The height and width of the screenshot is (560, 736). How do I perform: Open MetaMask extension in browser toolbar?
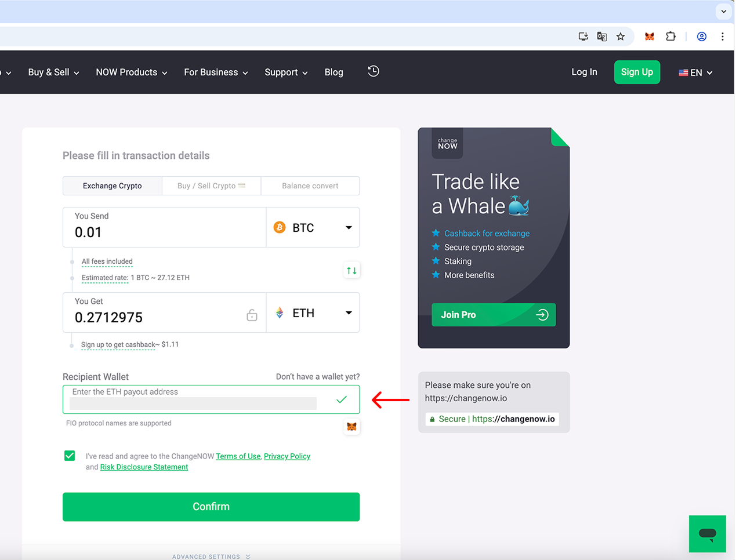coord(650,37)
